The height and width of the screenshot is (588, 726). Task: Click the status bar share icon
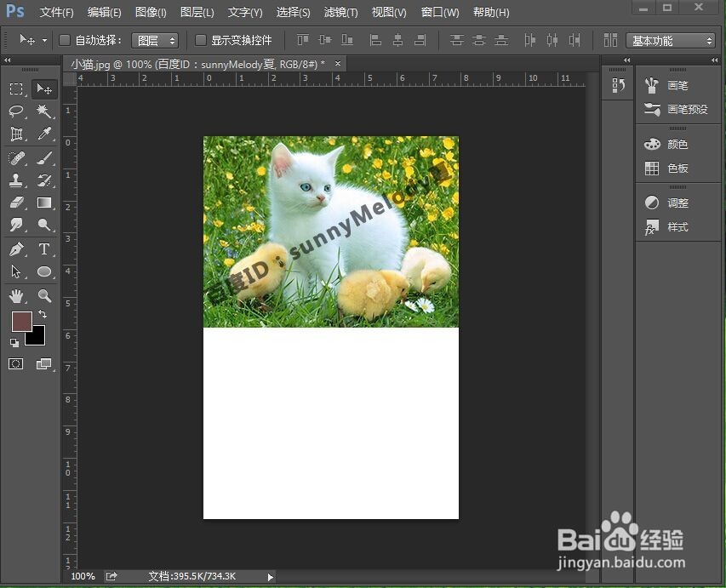coord(111,576)
